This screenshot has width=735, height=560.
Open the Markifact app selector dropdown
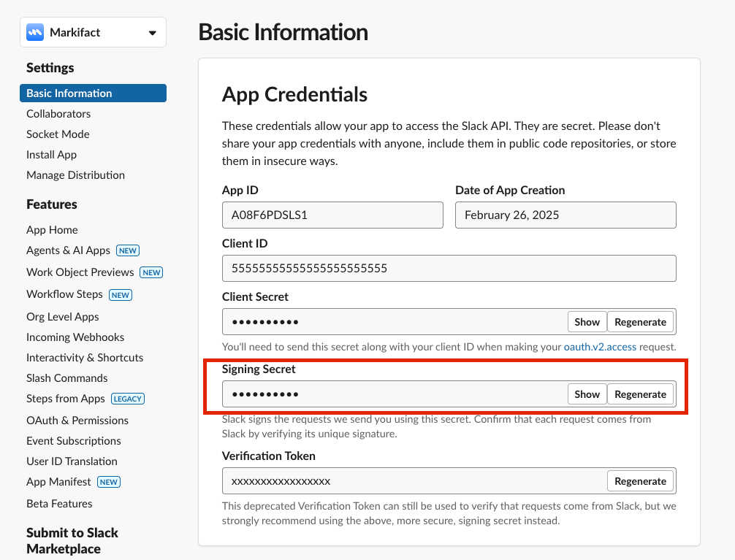93,32
